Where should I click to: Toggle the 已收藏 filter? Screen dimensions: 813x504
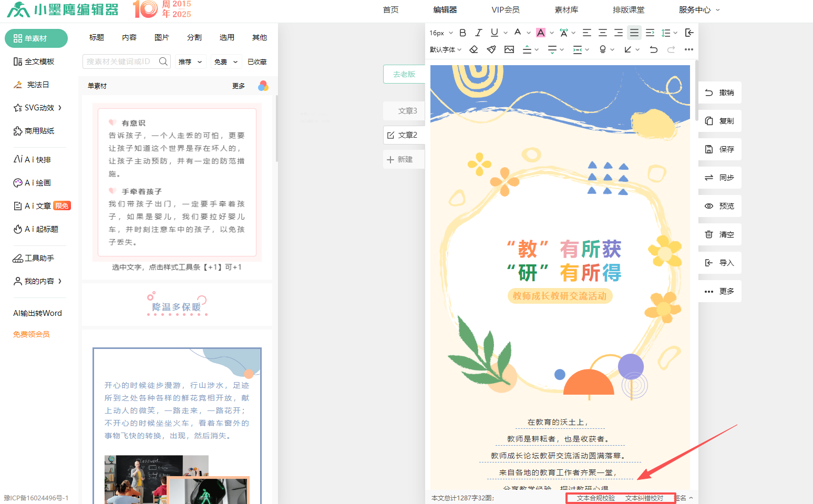(x=257, y=62)
